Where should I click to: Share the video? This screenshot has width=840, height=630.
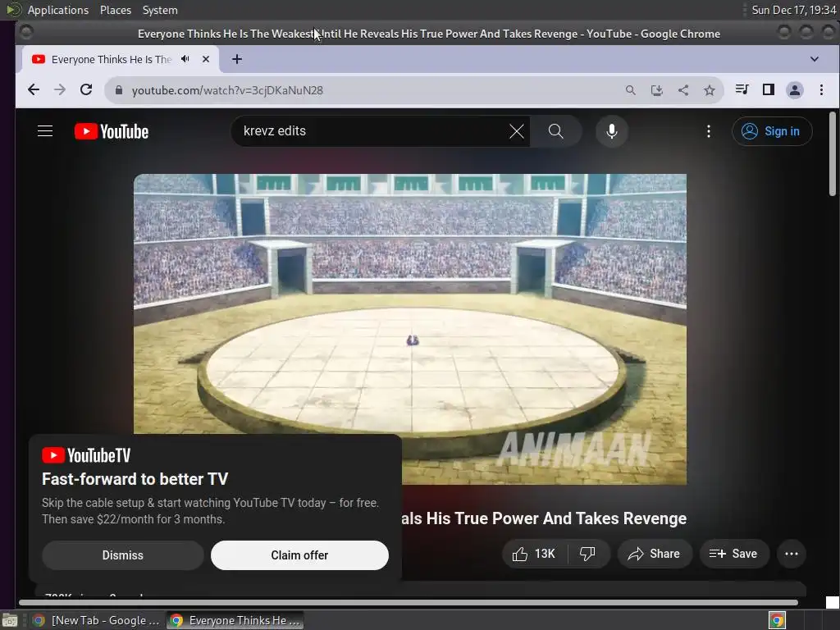(655, 554)
